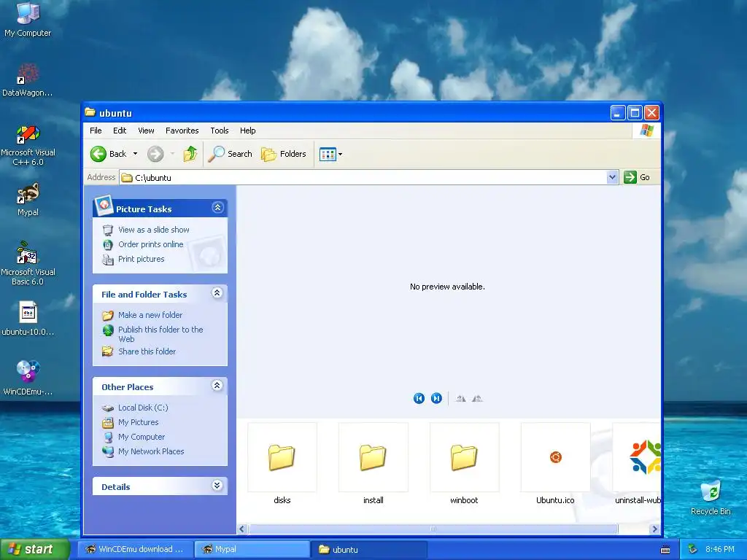Select the My Computer desktop icon
The width and height of the screenshot is (747, 560).
pyautogui.click(x=28, y=20)
